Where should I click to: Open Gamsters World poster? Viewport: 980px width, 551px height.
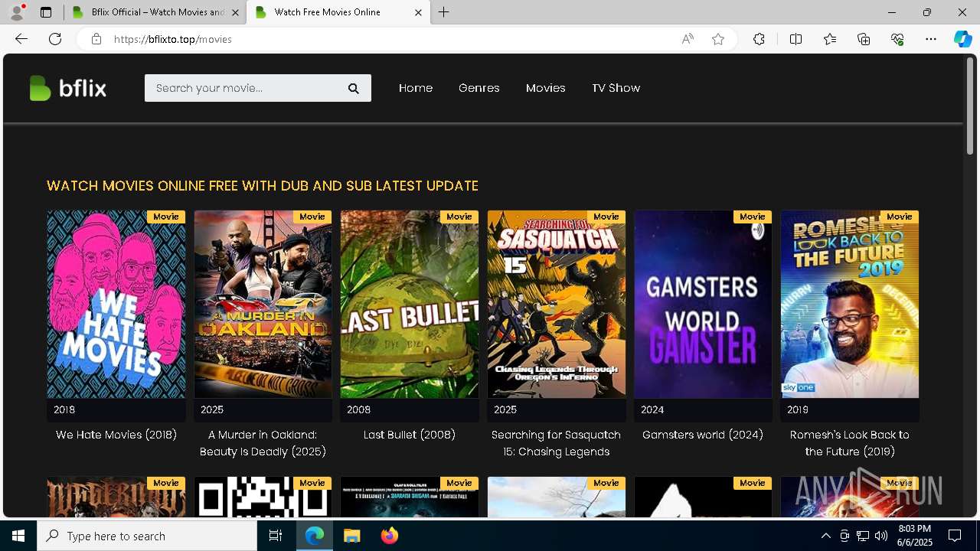(703, 304)
